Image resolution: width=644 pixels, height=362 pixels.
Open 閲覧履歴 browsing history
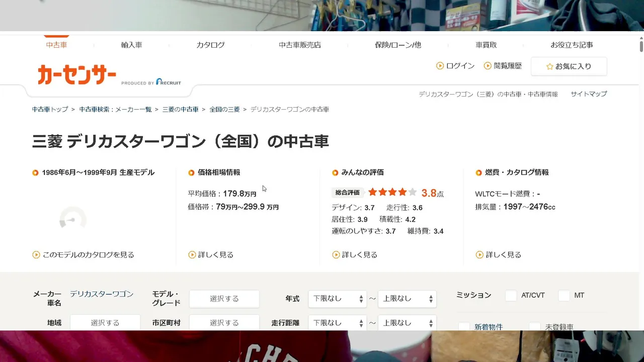point(508,66)
